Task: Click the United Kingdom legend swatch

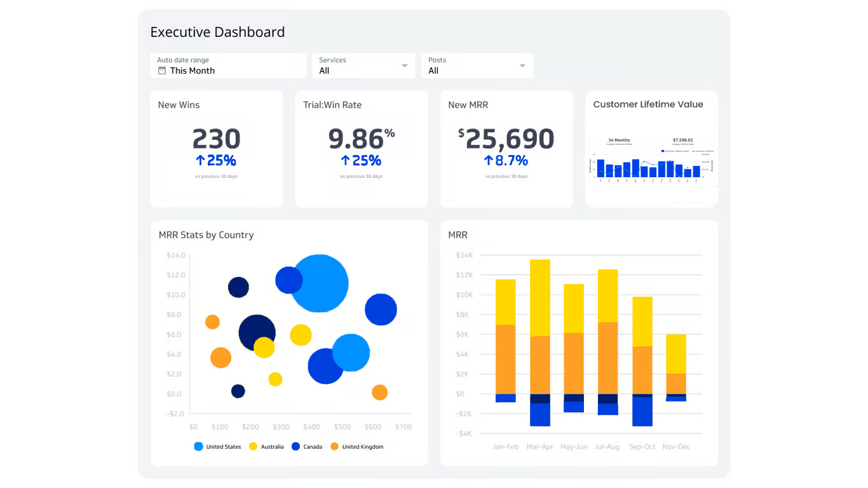Action: pos(334,447)
